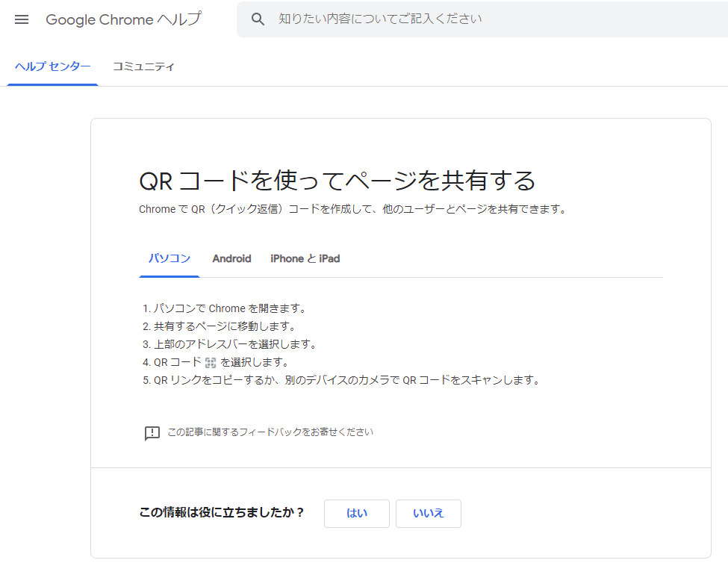
Task: Click この情報は役に立ちましたか question text
Action: pyautogui.click(x=222, y=512)
